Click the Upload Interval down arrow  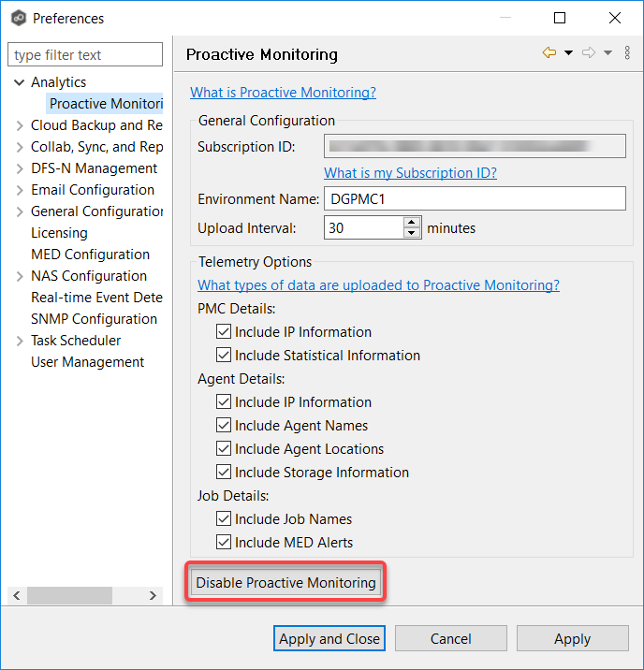coord(412,233)
